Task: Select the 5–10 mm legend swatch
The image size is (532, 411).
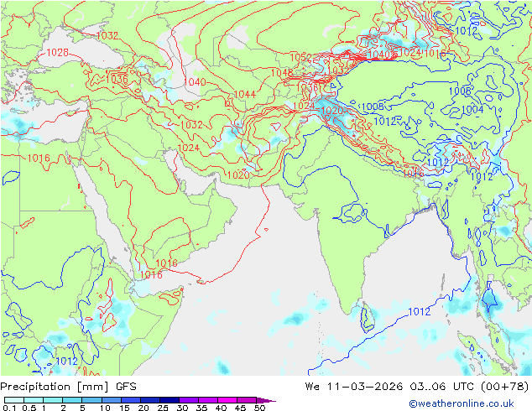Action: [91, 400]
